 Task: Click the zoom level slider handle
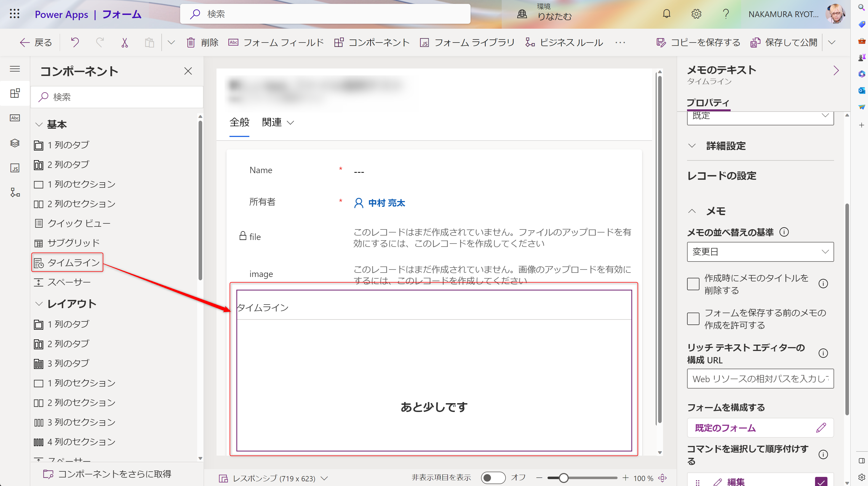coord(563,477)
